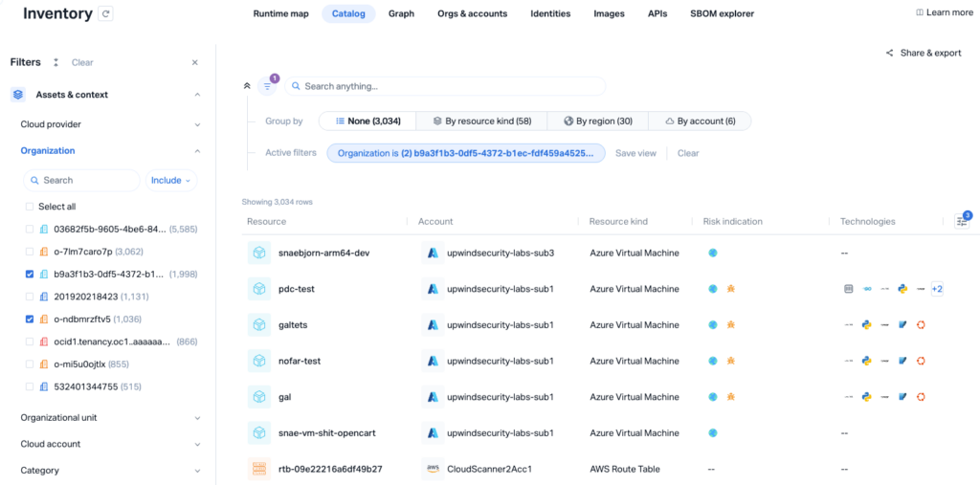Collapse the Assets & context section
Viewport: 980px width, 485px height.
[197, 95]
